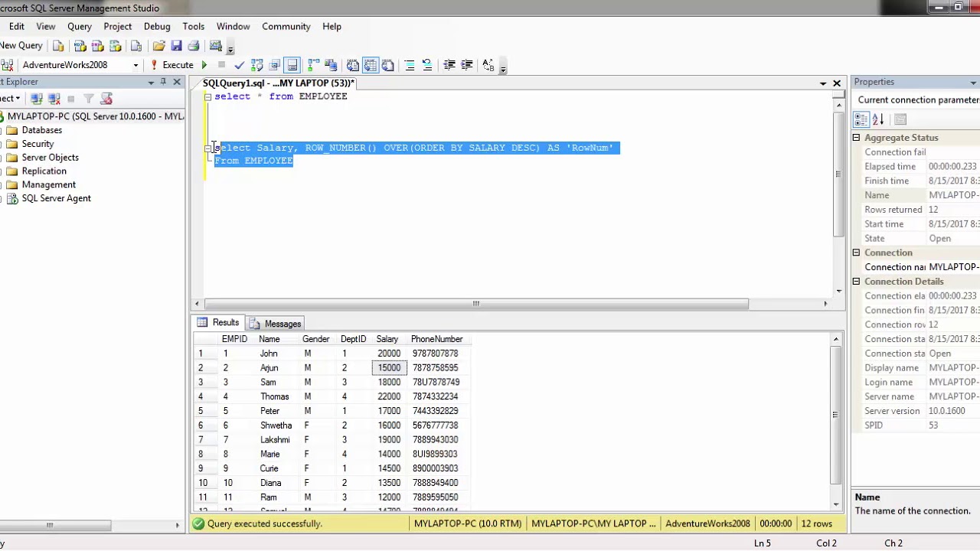980x551 pixels.
Task: Open the Debug menu
Action: point(157,26)
